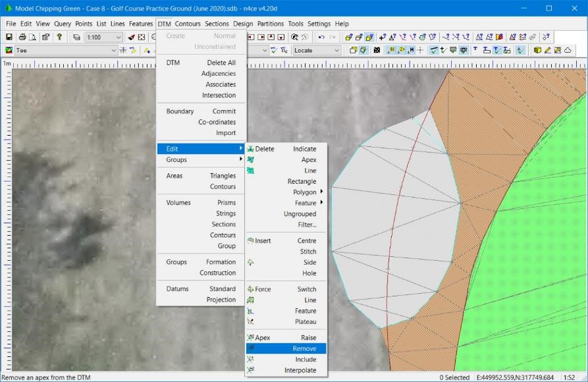Open the File menu
The height and width of the screenshot is (382, 588).
click(11, 24)
